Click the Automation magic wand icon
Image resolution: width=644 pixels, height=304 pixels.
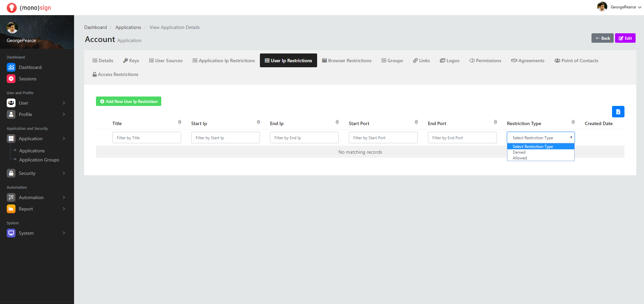click(x=11, y=197)
